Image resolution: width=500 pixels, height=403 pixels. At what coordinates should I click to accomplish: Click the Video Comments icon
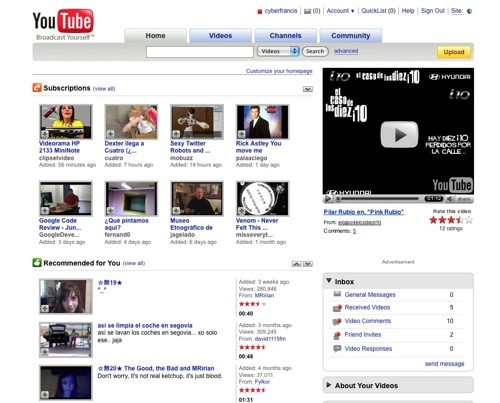pos(337,321)
